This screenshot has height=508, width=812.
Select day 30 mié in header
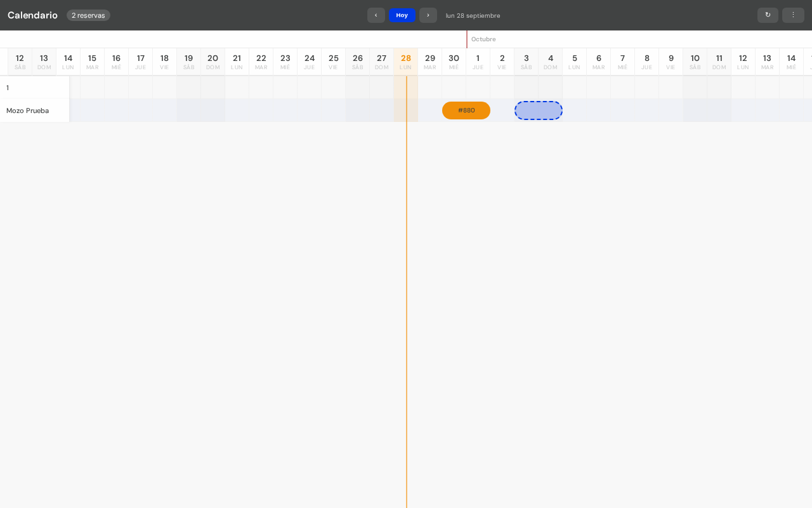click(454, 62)
